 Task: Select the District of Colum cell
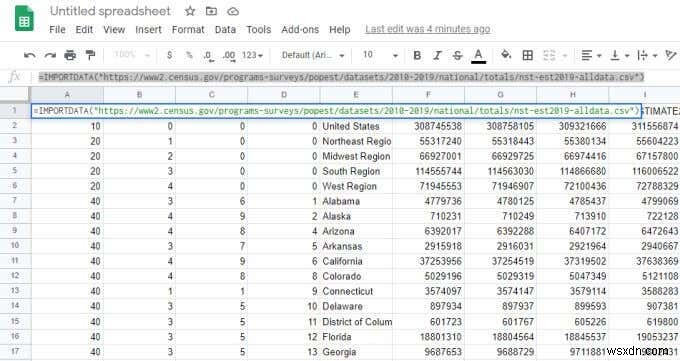coord(356,322)
